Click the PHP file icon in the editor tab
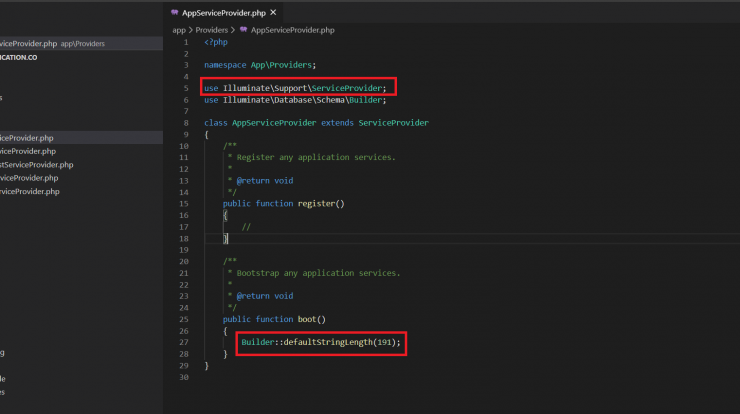This screenshot has height=414, width=740. click(x=175, y=13)
